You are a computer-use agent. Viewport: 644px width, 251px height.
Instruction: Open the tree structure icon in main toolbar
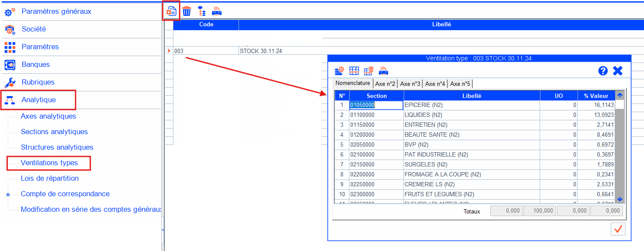201,11
